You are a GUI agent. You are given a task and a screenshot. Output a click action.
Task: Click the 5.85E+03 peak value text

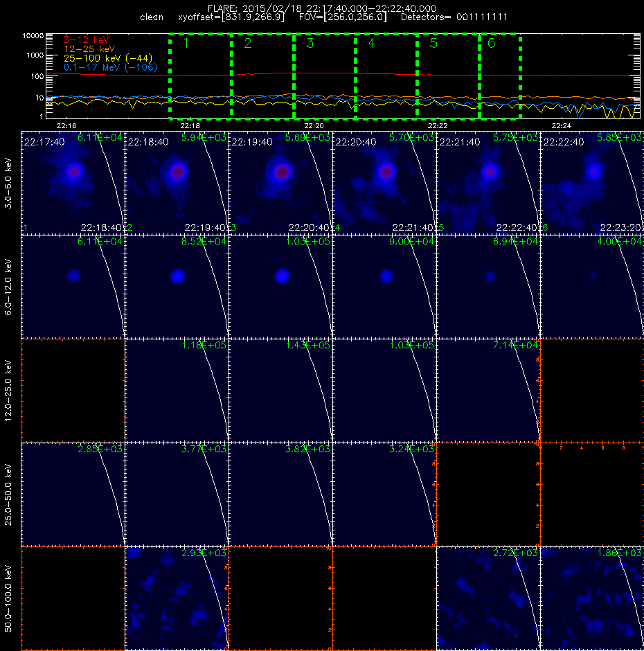(x=619, y=137)
